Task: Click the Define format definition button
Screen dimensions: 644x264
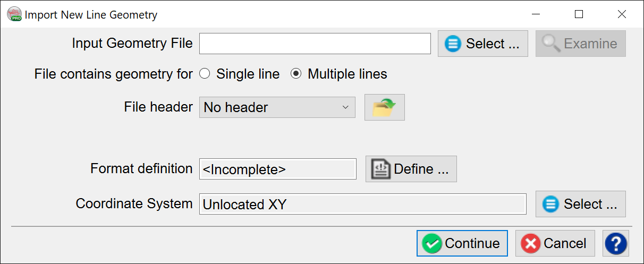Action: (x=411, y=169)
